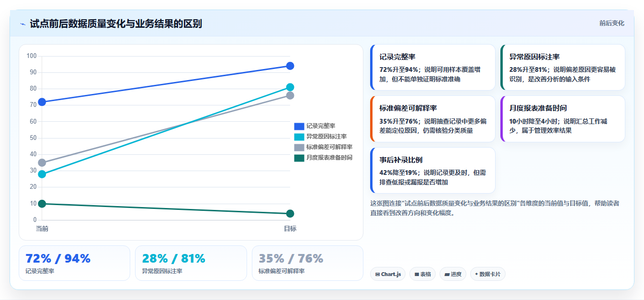644x300 pixels.
Task: Click 异常原因标注率 legend label
Action: coord(327,137)
